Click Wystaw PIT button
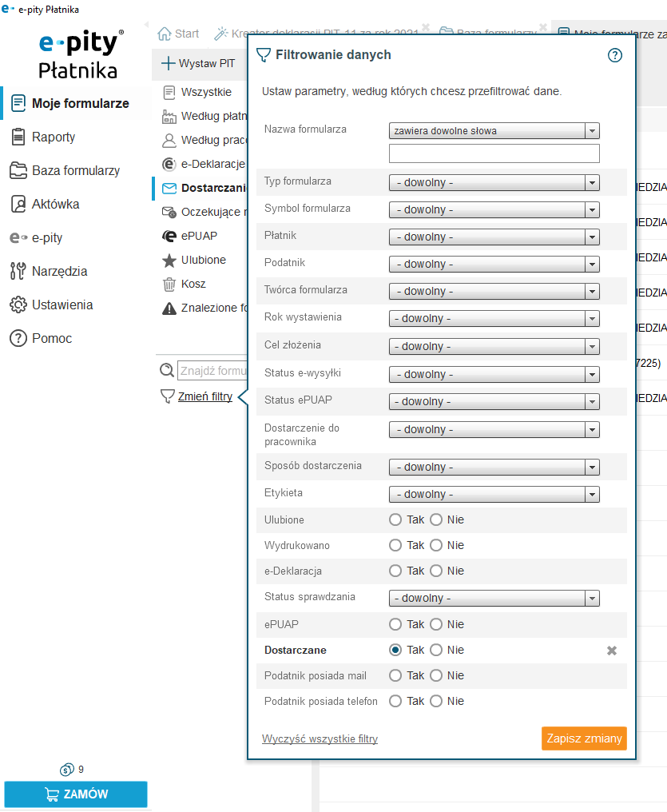Image resolution: width=667 pixels, height=812 pixels. pos(199,63)
